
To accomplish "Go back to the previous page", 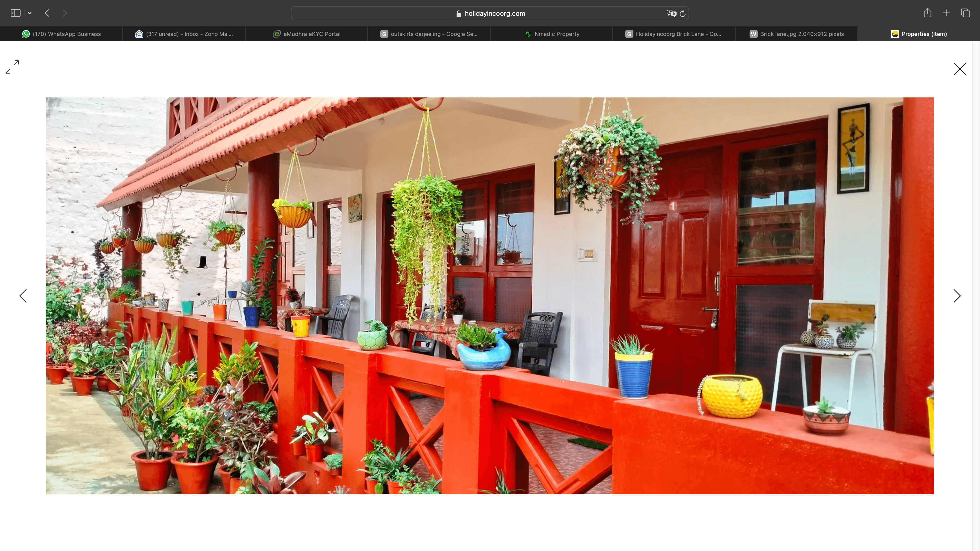I will [47, 13].
